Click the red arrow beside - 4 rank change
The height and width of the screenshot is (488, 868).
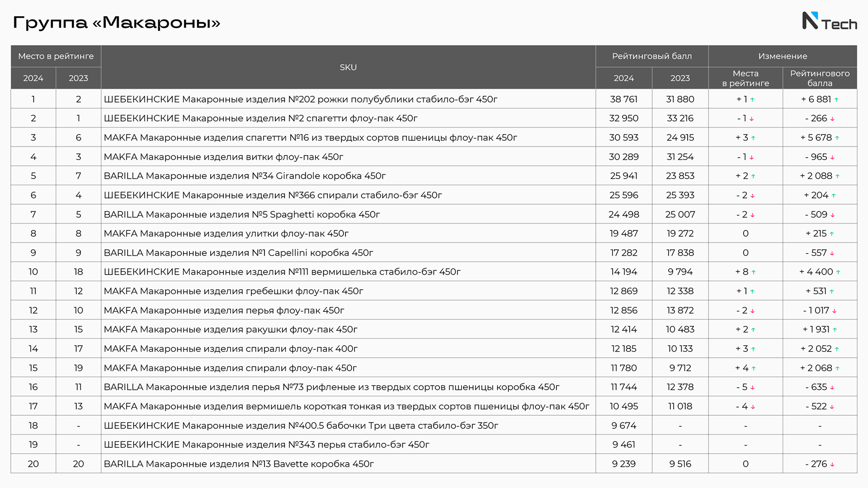(753, 407)
